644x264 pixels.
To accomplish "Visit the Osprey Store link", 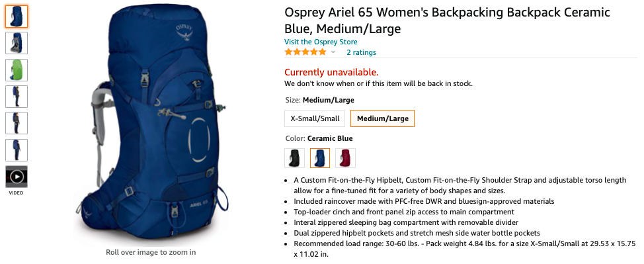I will 321,42.
